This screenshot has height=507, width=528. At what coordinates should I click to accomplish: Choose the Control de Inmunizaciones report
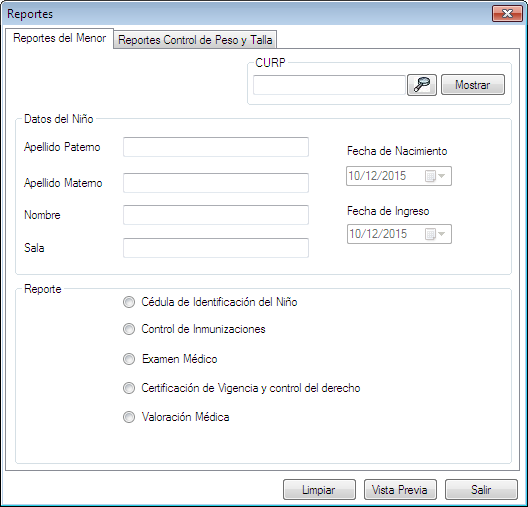pyautogui.click(x=129, y=329)
